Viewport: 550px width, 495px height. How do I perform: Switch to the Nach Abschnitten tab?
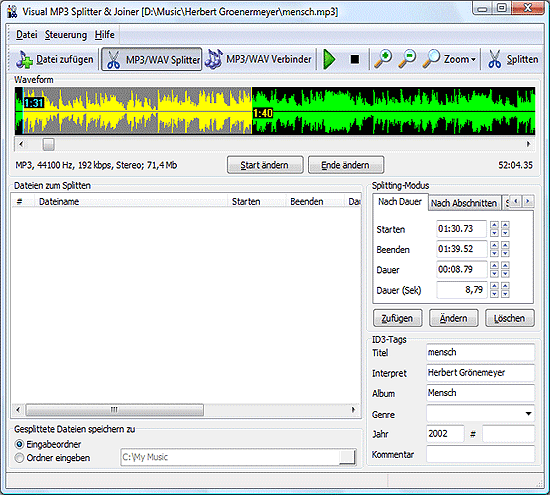[464, 203]
